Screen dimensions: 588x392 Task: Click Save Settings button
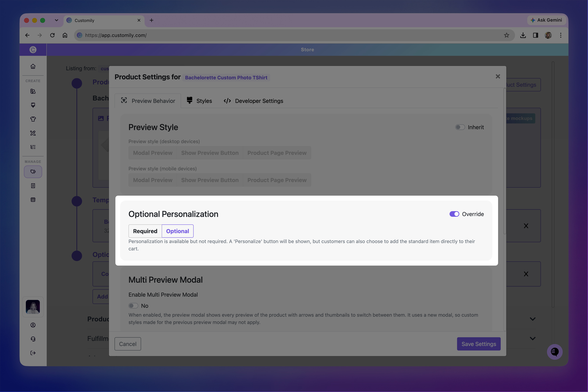[479, 344]
